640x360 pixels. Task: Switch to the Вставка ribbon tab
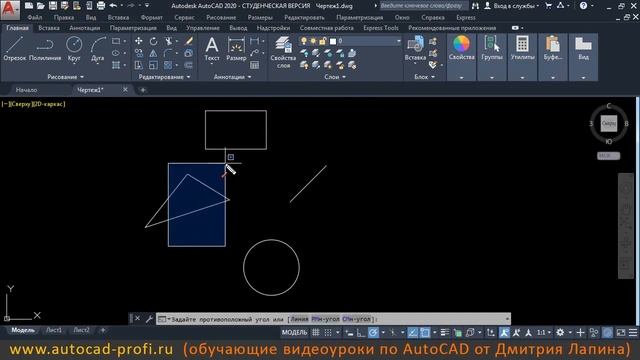pyautogui.click(x=49, y=28)
